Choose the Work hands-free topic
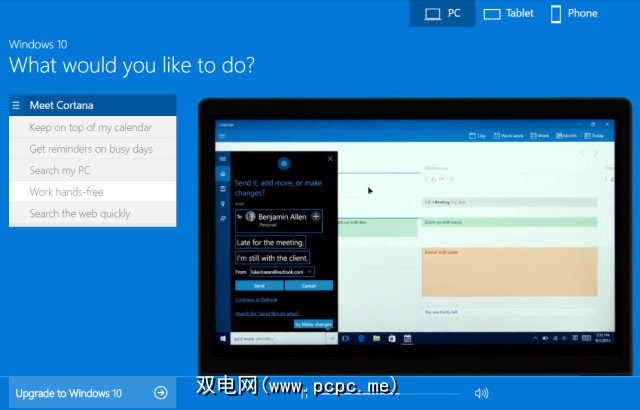The height and width of the screenshot is (410, 640). 93,192
